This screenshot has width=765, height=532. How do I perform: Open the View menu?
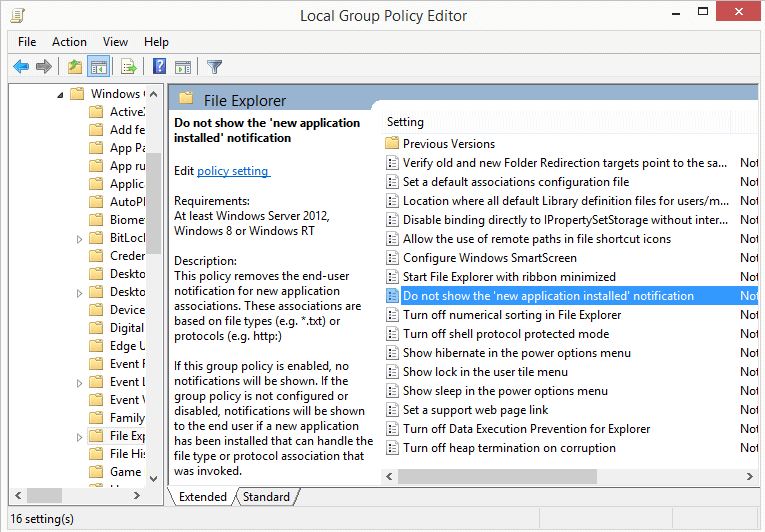pyautogui.click(x=115, y=42)
